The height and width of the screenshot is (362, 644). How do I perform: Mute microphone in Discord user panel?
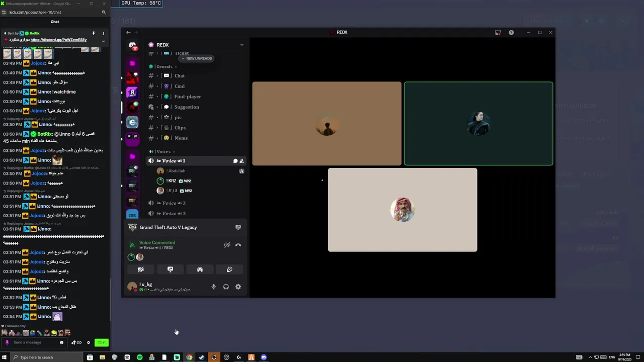[213, 287]
